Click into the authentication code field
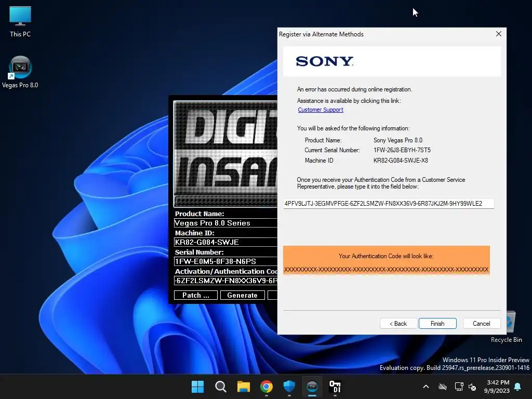This screenshot has width=532, height=399. pyautogui.click(x=389, y=204)
